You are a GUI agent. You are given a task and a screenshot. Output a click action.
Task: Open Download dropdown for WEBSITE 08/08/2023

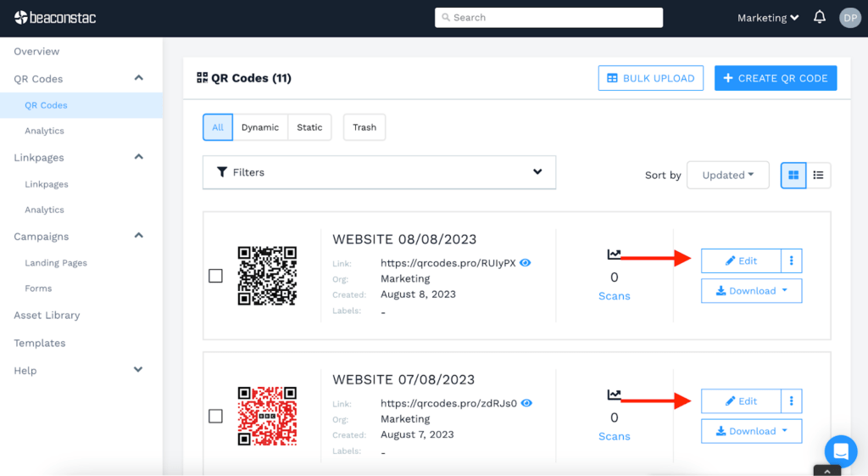pyautogui.click(x=751, y=290)
